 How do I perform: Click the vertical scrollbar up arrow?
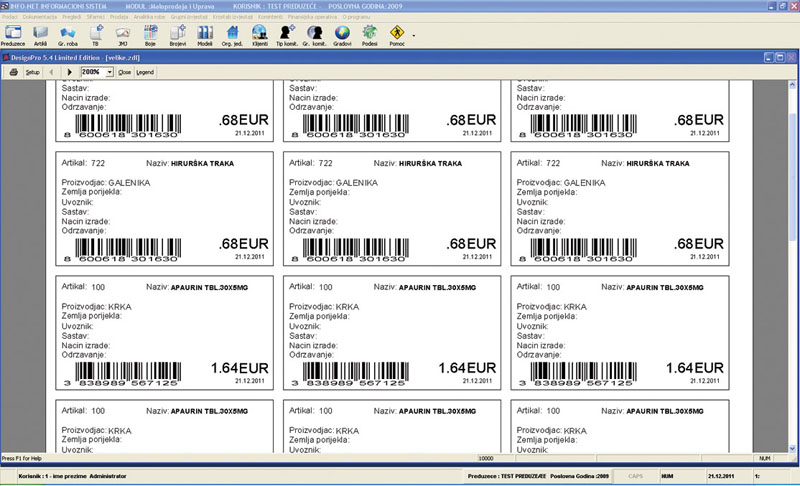tap(792, 85)
